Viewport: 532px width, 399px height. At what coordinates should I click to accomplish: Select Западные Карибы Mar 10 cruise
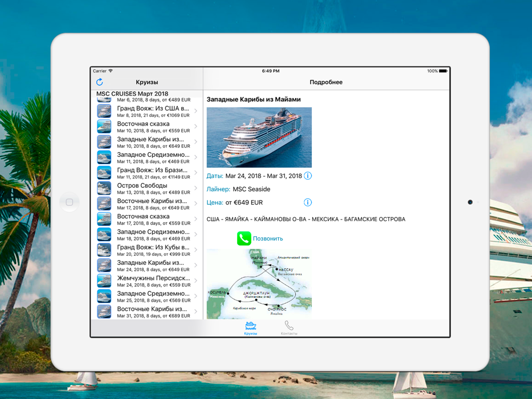click(x=147, y=142)
